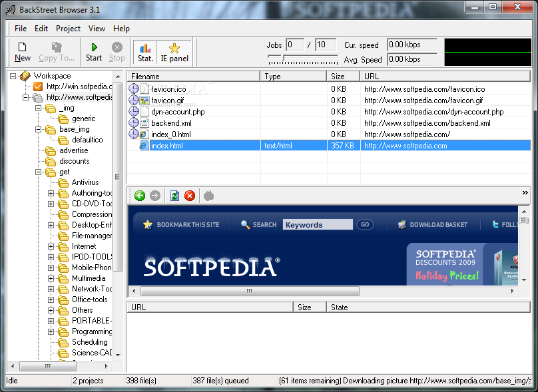Open the browser toolbar overflow chevron
Screen dimensions: 538x392
525,193
